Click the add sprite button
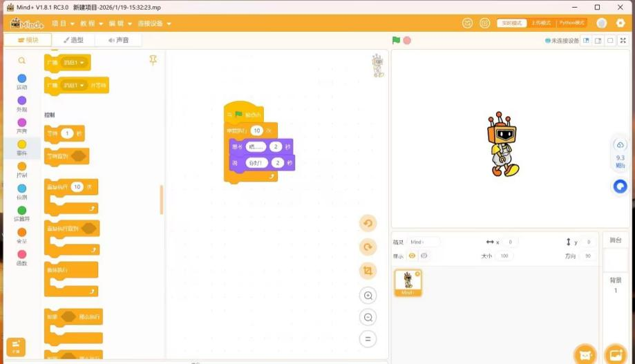This screenshot has height=364, width=635. click(585, 354)
